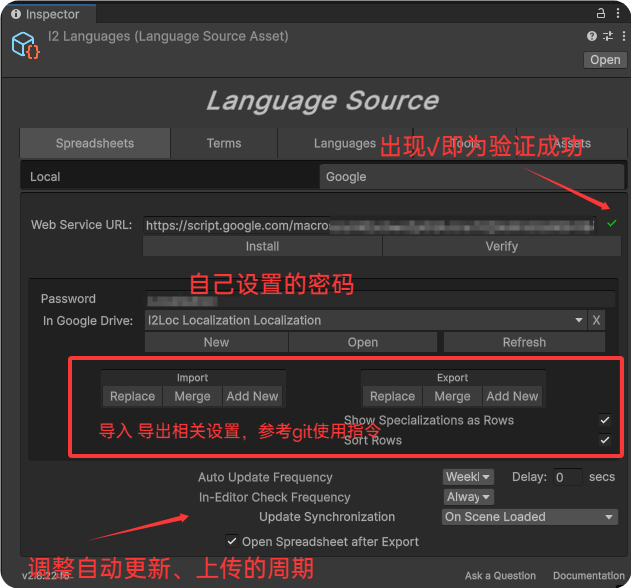
Task: Open the preset selector sliders icon
Action: (x=608, y=36)
